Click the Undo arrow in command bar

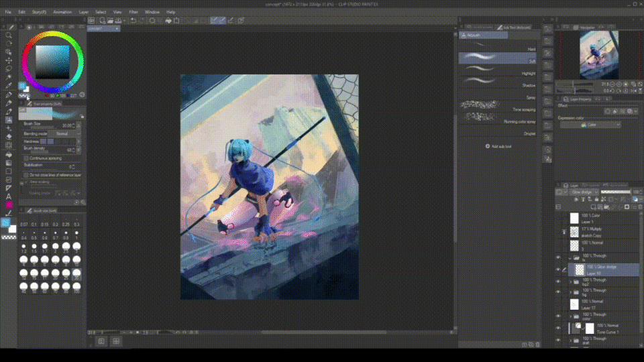(133, 21)
